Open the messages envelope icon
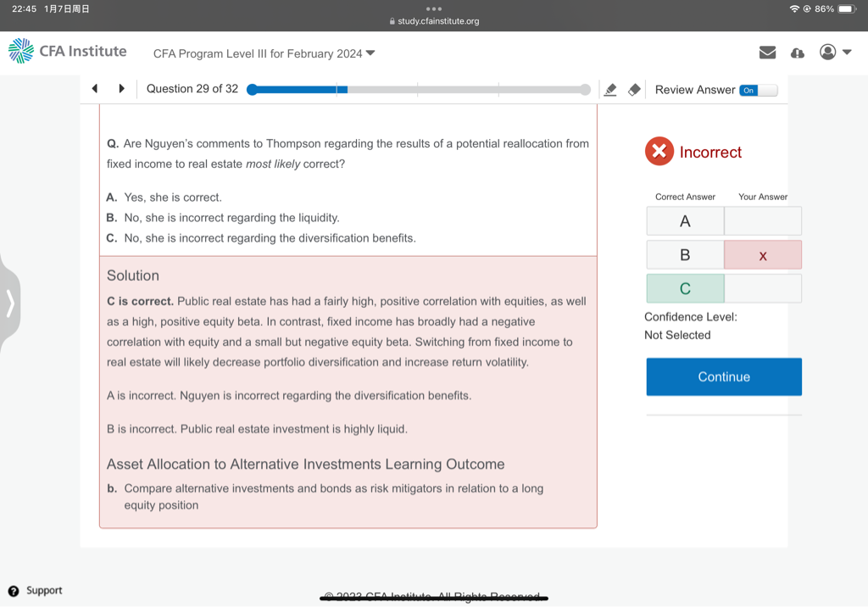Viewport: 868px width, 607px height. 767,53
